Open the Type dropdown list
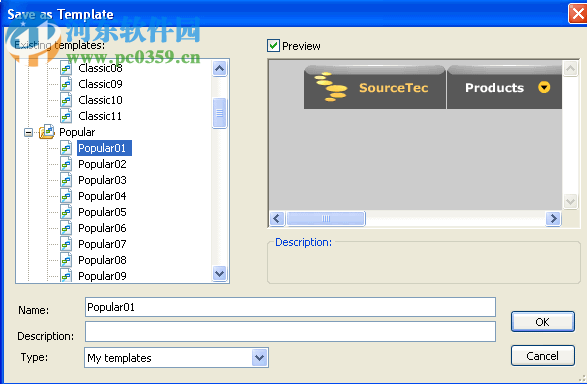Screen dimensions: 587x384 [260, 358]
